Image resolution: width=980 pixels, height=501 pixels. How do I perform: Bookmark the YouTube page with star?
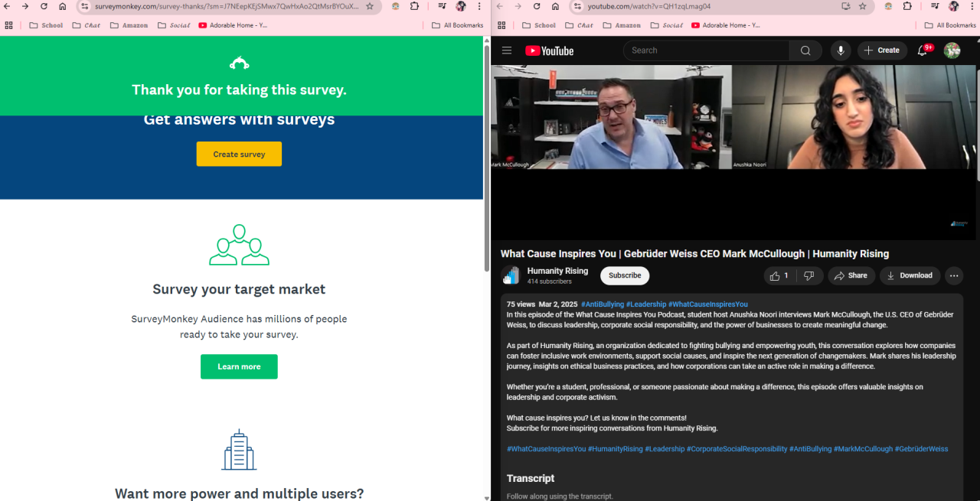pos(863,6)
